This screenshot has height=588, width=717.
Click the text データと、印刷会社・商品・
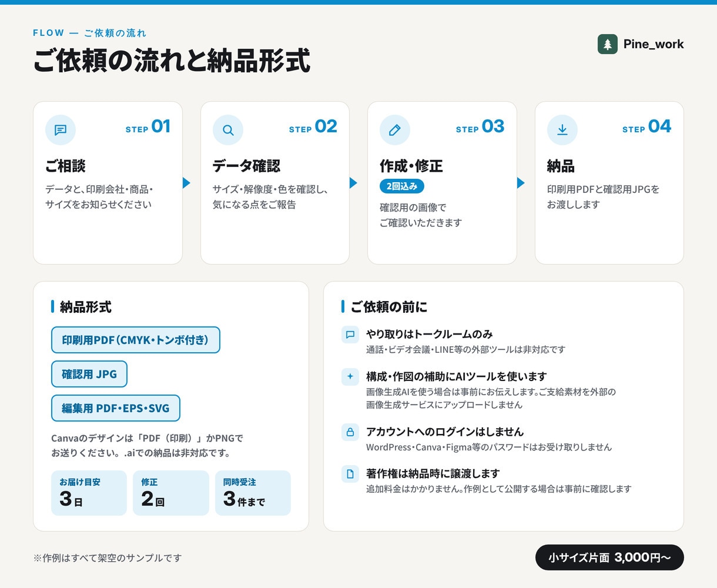click(x=99, y=189)
